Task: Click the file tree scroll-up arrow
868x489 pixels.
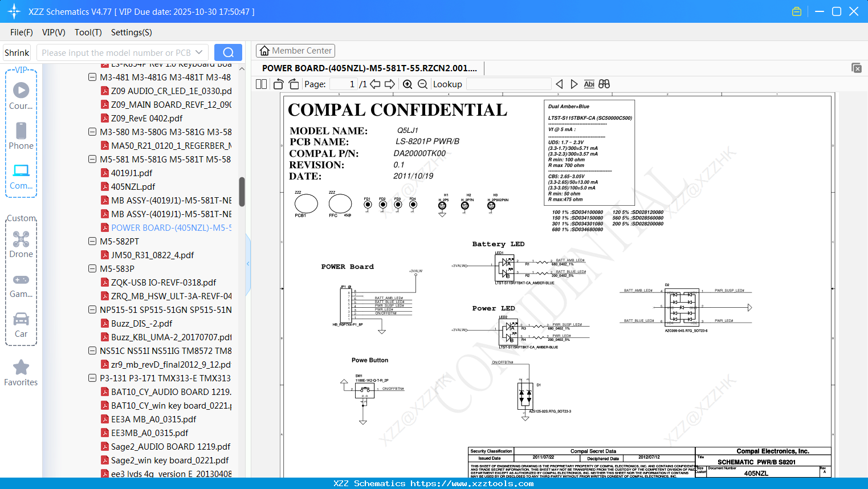Action: pyautogui.click(x=242, y=69)
